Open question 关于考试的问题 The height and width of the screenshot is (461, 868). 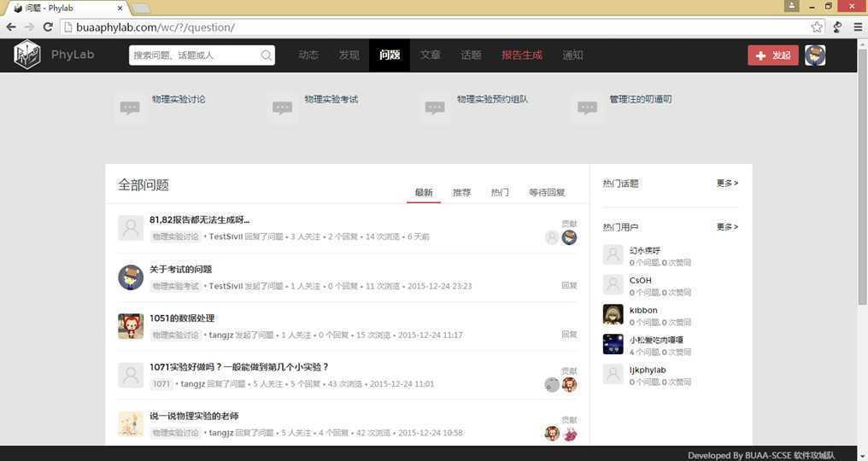coord(181,270)
